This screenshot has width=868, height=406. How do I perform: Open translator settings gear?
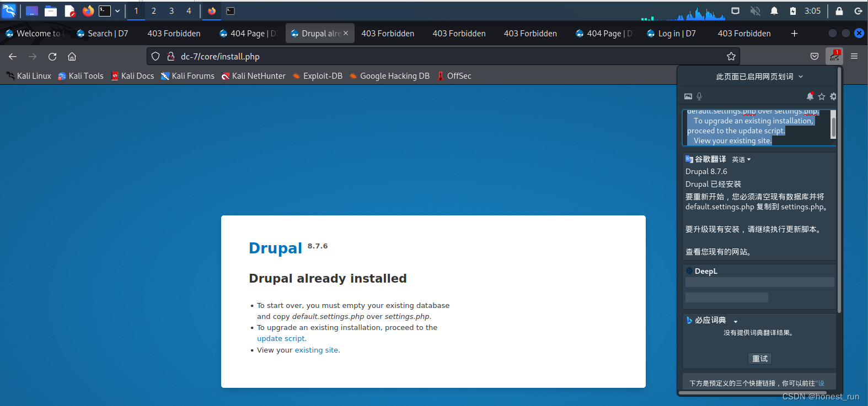coord(833,96)
